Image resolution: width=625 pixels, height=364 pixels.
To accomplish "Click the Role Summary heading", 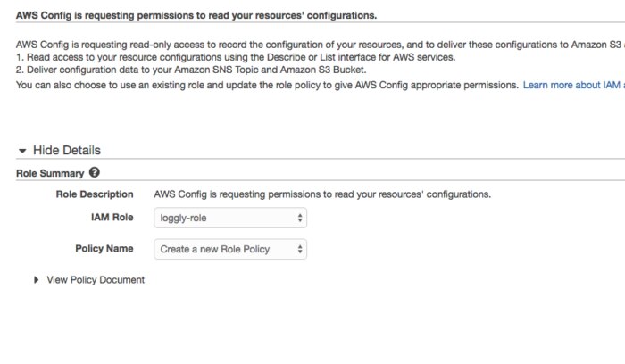I will pos(50,173).
